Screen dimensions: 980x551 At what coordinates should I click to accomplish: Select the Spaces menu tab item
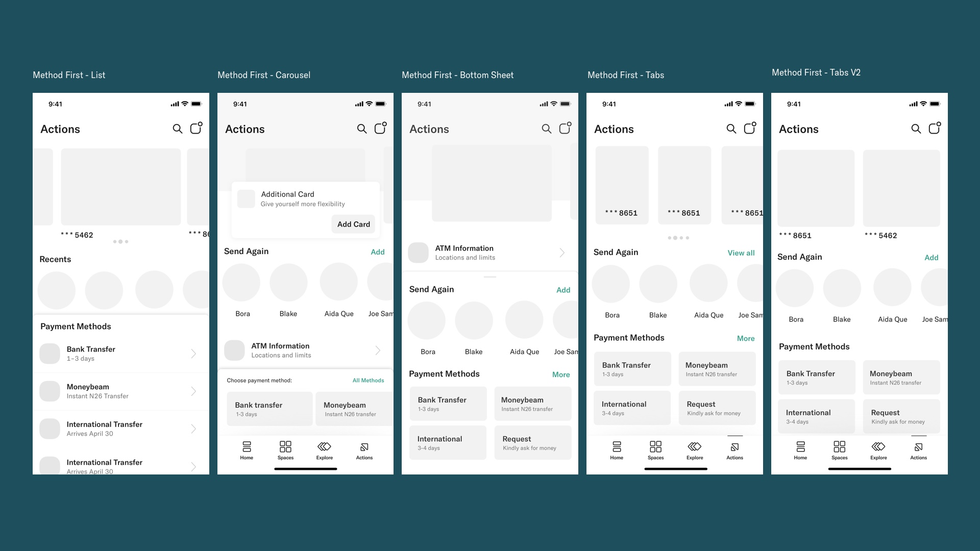(x=285, y=450)
